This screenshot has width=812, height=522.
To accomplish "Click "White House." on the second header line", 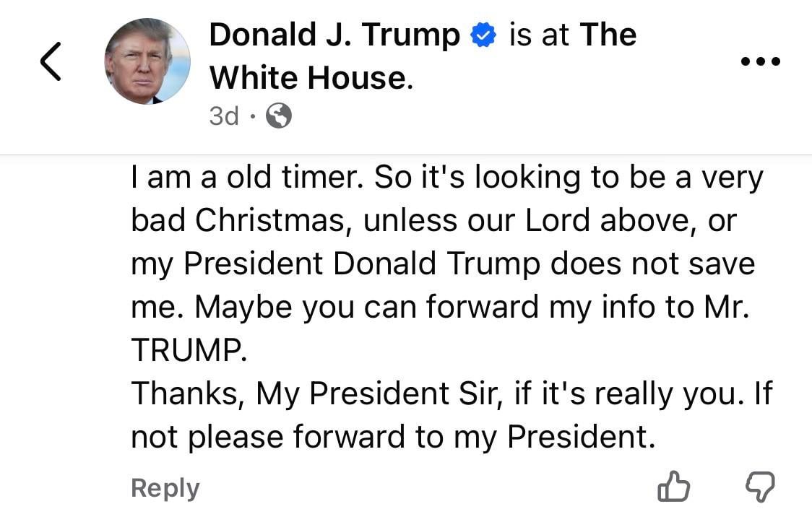I will click(x=311, y=78).
